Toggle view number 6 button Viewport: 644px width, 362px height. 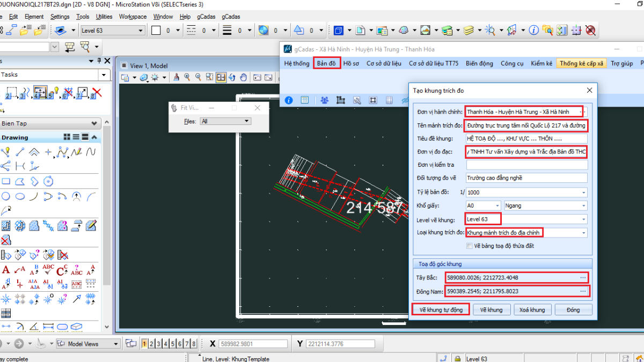180,344
